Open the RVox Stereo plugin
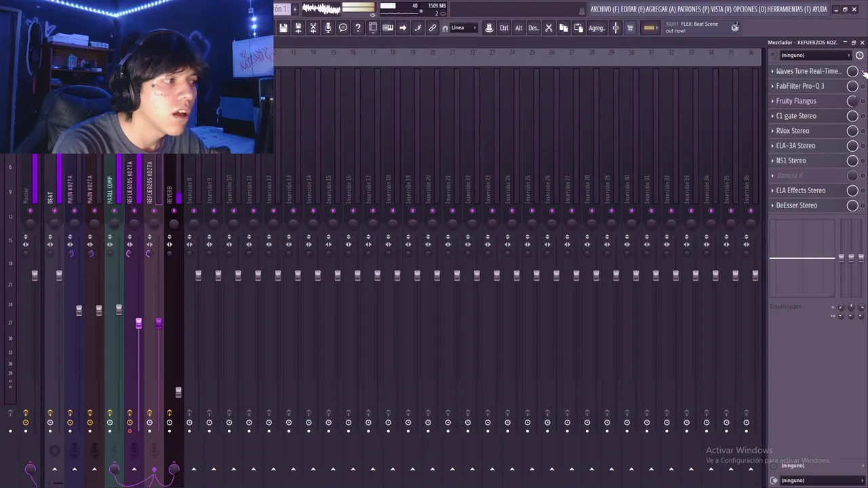 coord(793,131)
